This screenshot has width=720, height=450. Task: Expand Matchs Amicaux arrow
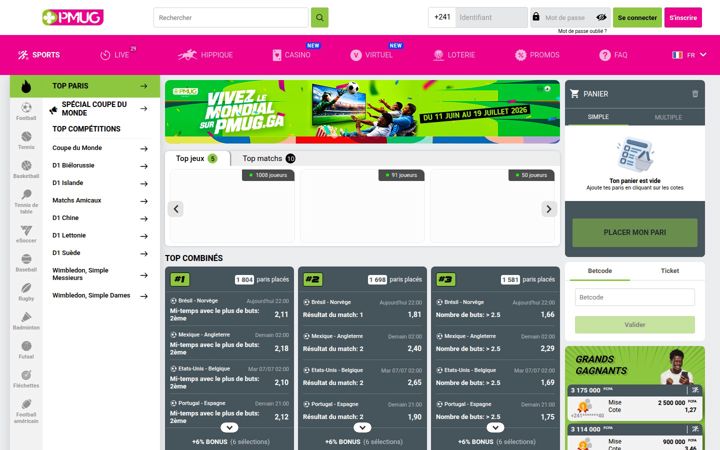click(144, 201)
